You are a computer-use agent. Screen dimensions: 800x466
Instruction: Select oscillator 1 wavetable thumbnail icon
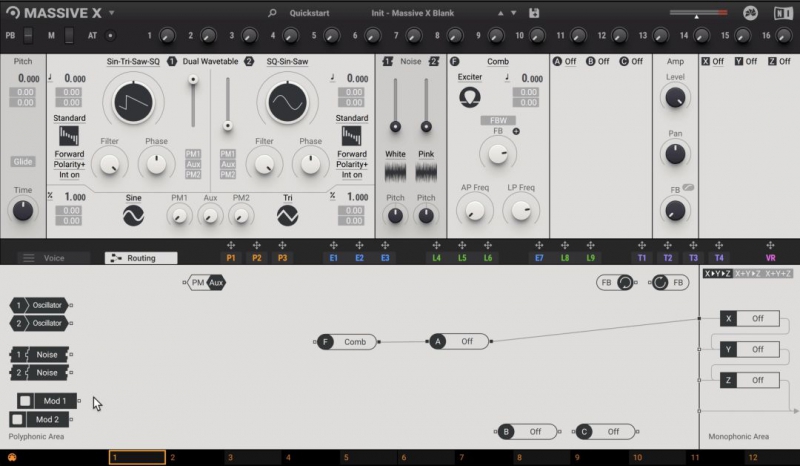[x=69, y=136]
